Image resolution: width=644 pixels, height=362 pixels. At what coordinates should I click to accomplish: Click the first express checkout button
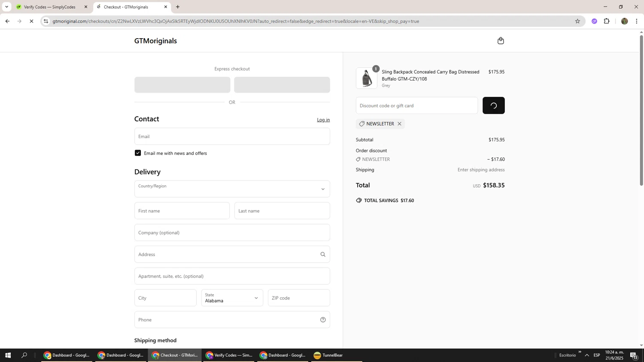182,85
